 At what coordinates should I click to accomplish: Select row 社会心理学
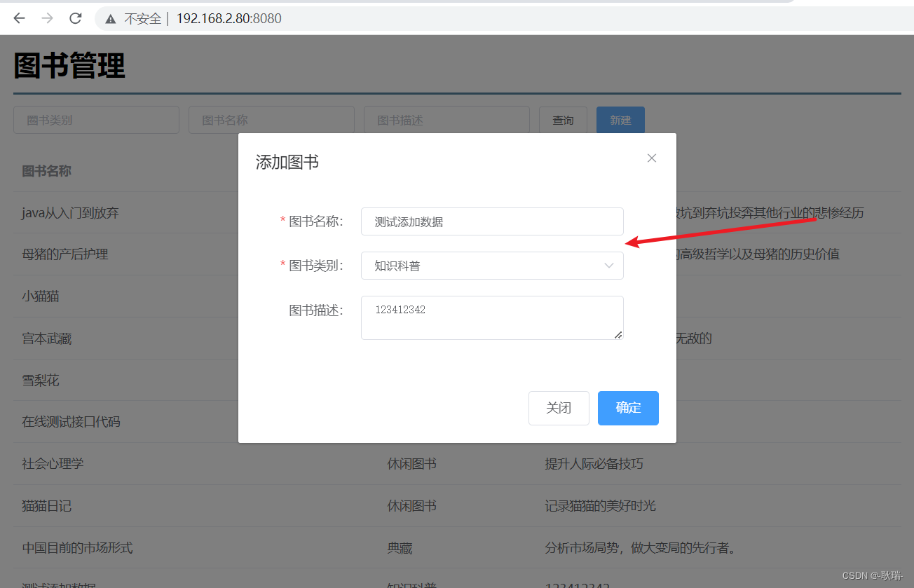pyautogui.click(x=457, y=463)
